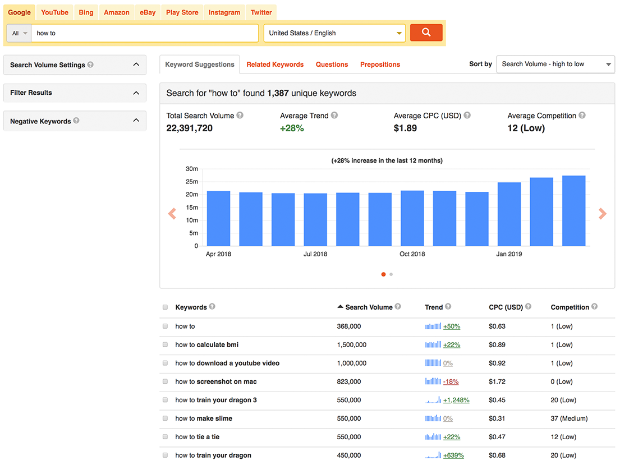Open the Sort by dropdown

555,64
